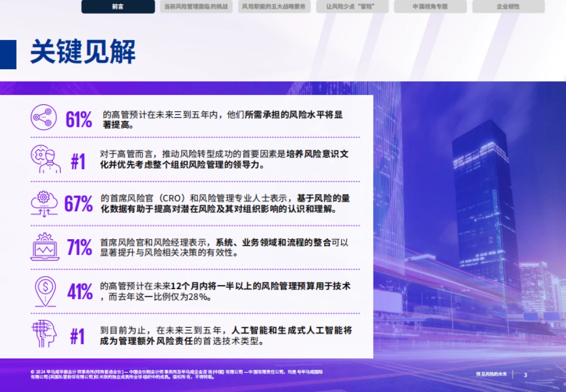Click the laptop chart icon next to 71%

(x=45, y=247)
